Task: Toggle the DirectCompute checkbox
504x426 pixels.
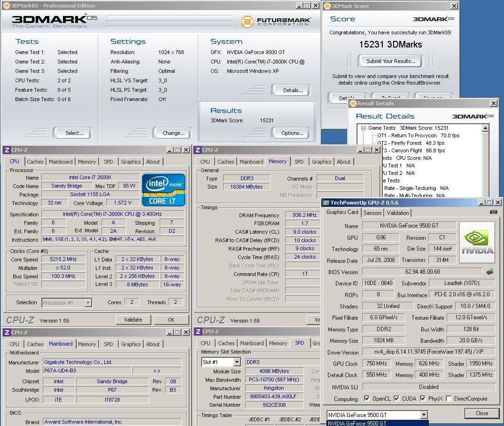Action: (449, 398)
